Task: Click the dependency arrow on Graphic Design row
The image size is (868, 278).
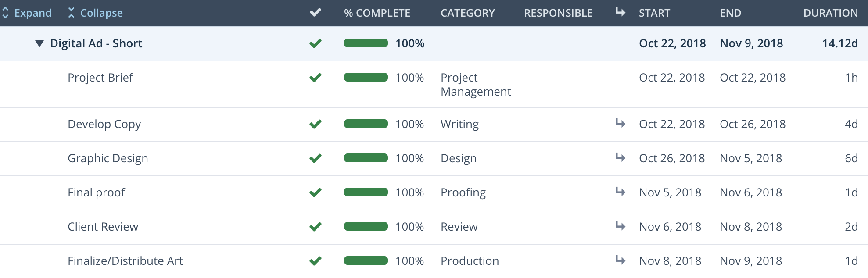Action: point(620,157)
